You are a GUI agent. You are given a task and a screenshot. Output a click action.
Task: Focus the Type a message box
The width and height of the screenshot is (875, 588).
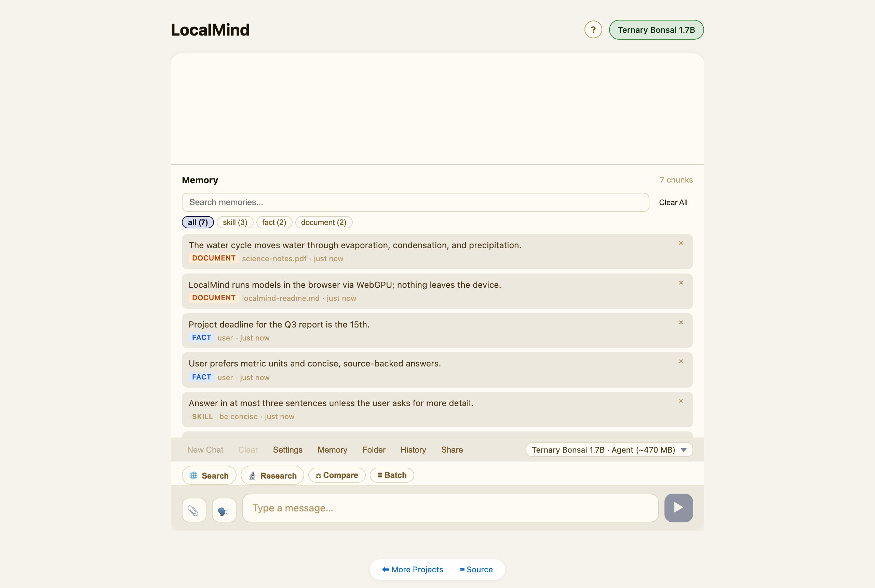click(450, 508)
